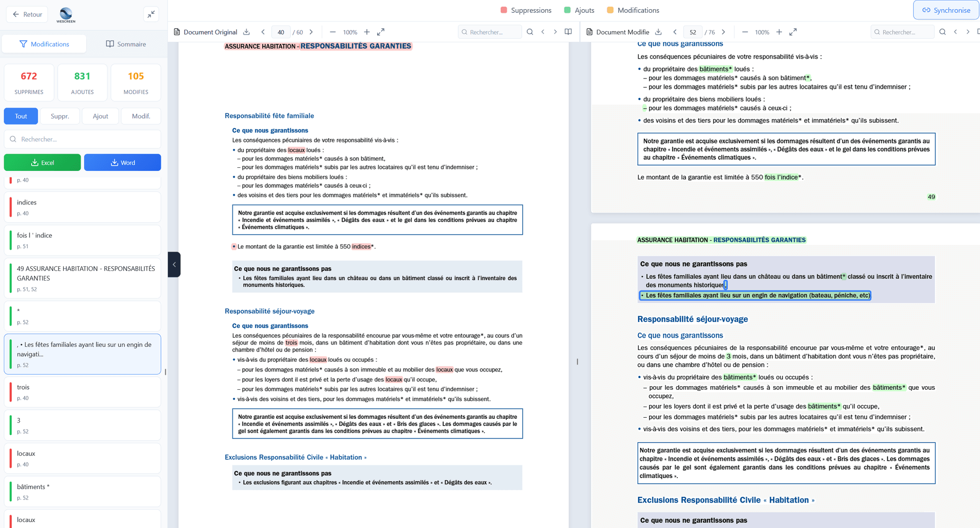Download the Document Original PDF
980x528 pixels.
(x=247, y=32)
